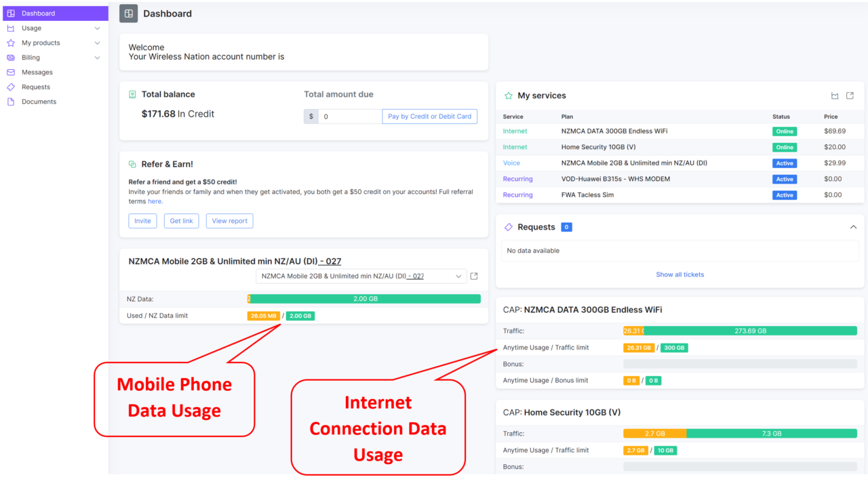Image resolution: width=868 pixels, height=477 pixels.
Task: Expand the Billing section in sidebar
Action: point(97,57)
